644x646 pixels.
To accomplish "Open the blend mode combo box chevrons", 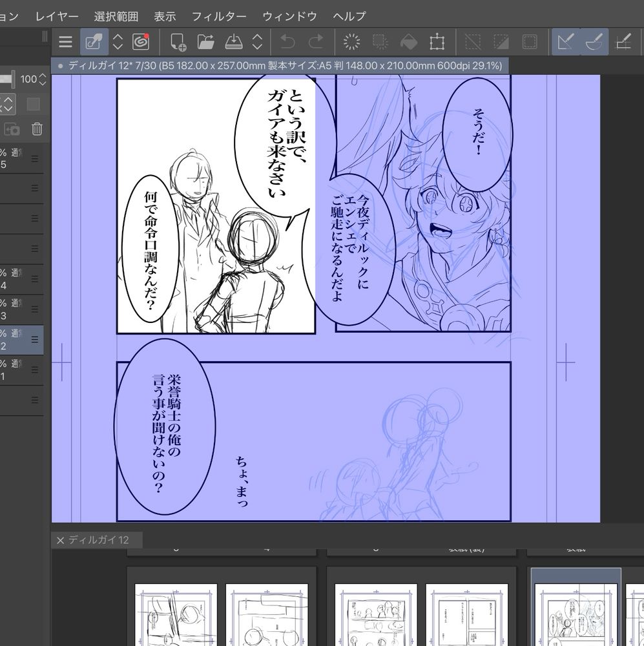I will [x=8, y=104].
